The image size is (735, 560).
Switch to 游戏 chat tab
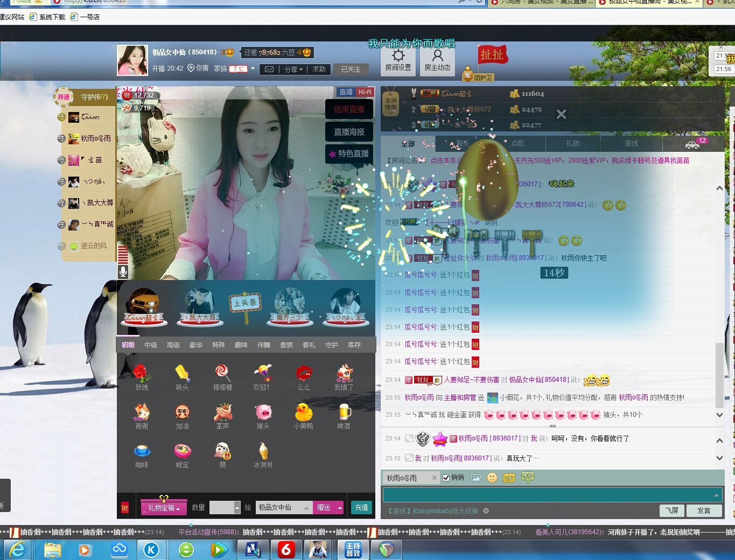(631, 144)
